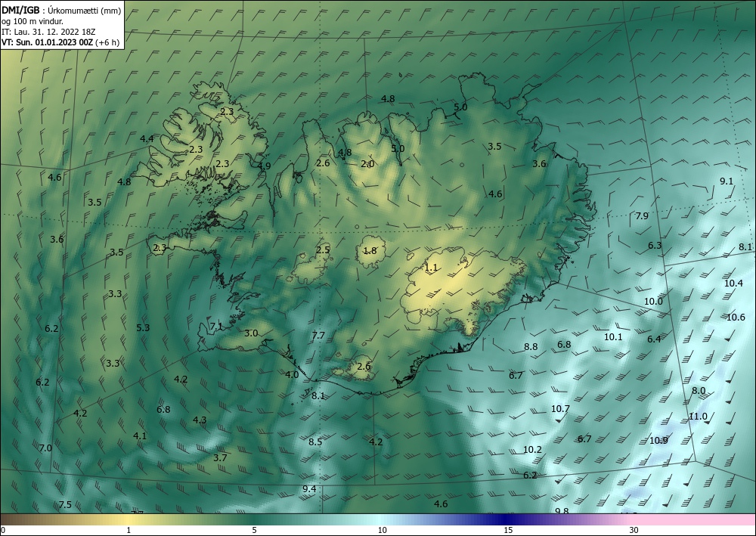Select the '30' tick on the colour scale
Image resolution: width=756 pixels, height=536 pixels.
coord(634,530)
